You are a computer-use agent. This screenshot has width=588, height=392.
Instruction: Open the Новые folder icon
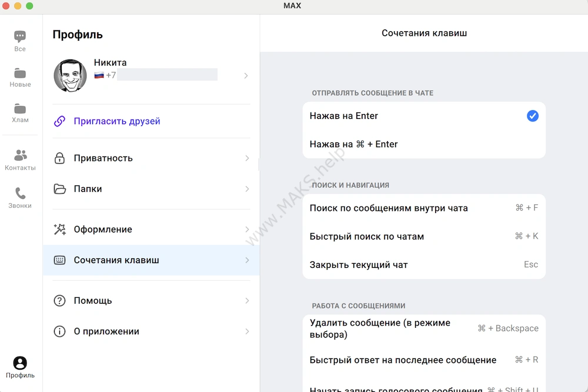pyautogui.click(x=20, y=74)
